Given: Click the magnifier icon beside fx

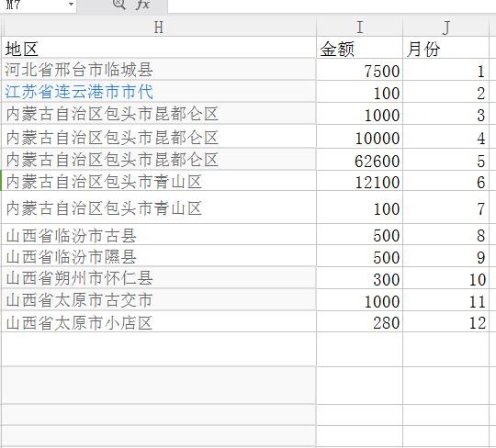Looking at the screenshot, I should click(118, 4).
